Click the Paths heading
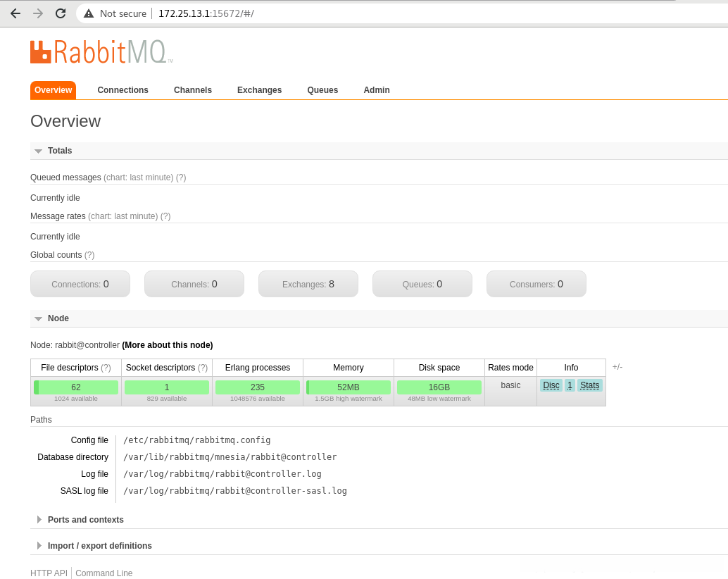 click(x=41, y=420)
